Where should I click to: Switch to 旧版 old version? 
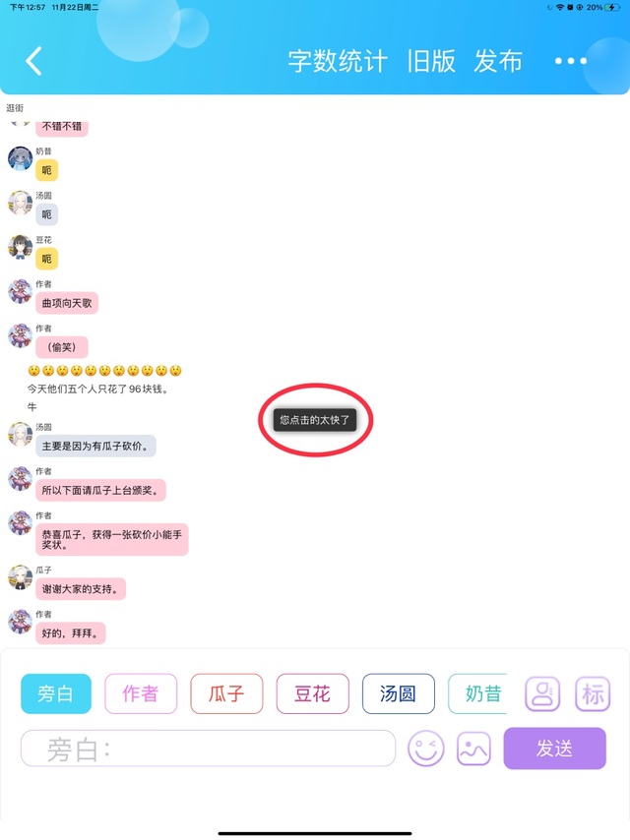431,61
